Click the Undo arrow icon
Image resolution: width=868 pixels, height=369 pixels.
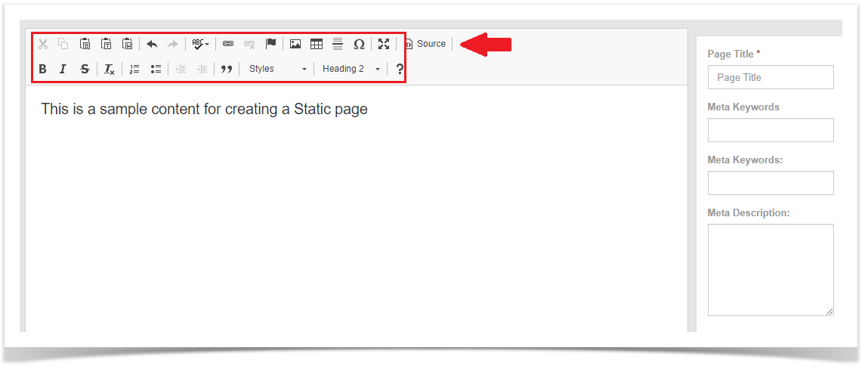point(152,44)
